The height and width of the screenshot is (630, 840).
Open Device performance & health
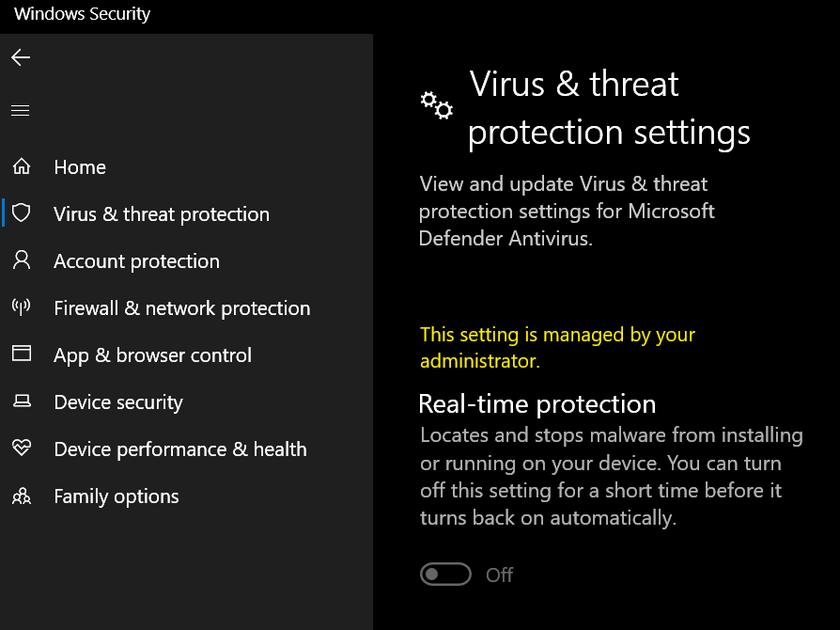tap(180, 449)
